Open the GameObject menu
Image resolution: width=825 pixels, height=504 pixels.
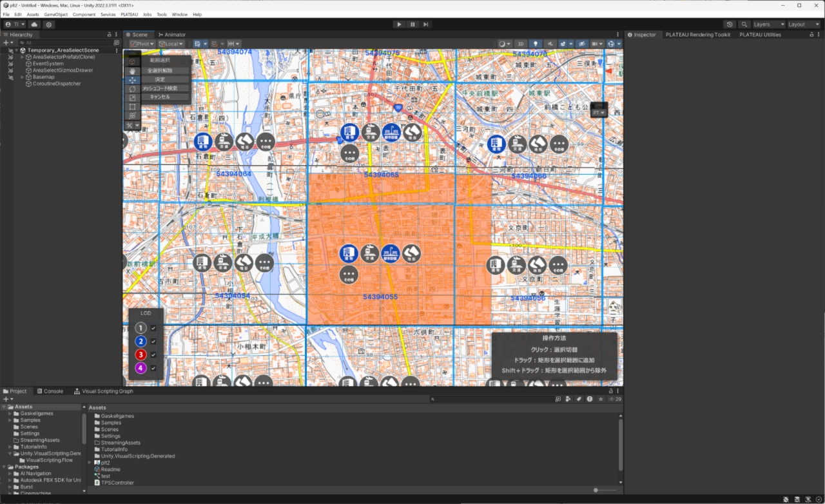55,14
